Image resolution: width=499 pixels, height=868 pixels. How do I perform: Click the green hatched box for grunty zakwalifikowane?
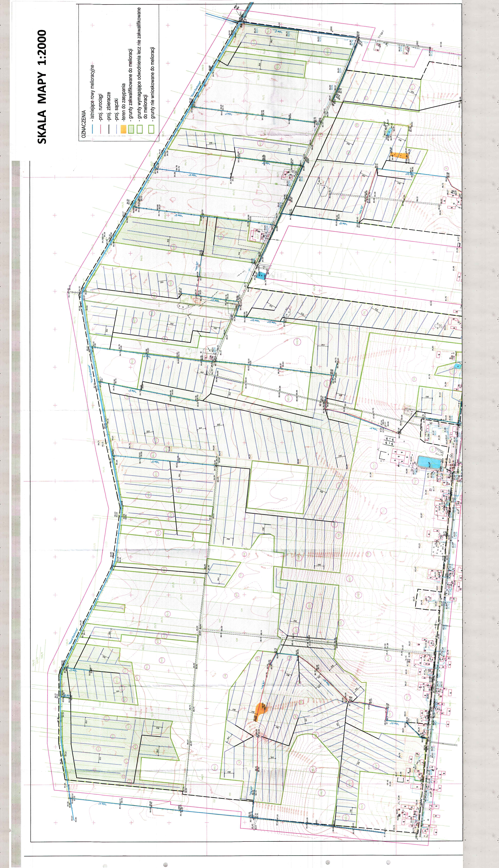[x=131, y=129]
